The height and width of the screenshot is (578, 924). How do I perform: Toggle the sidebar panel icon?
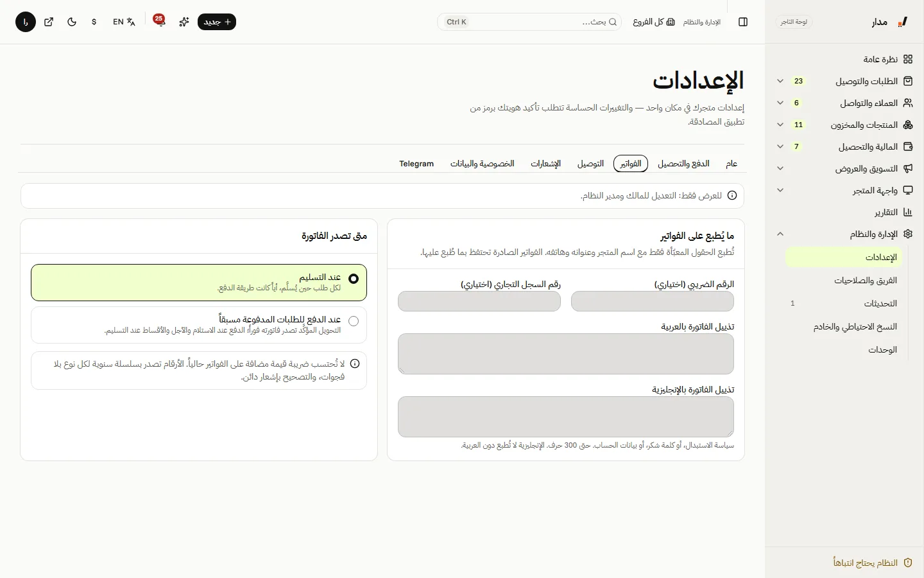(x=743, y=22)
